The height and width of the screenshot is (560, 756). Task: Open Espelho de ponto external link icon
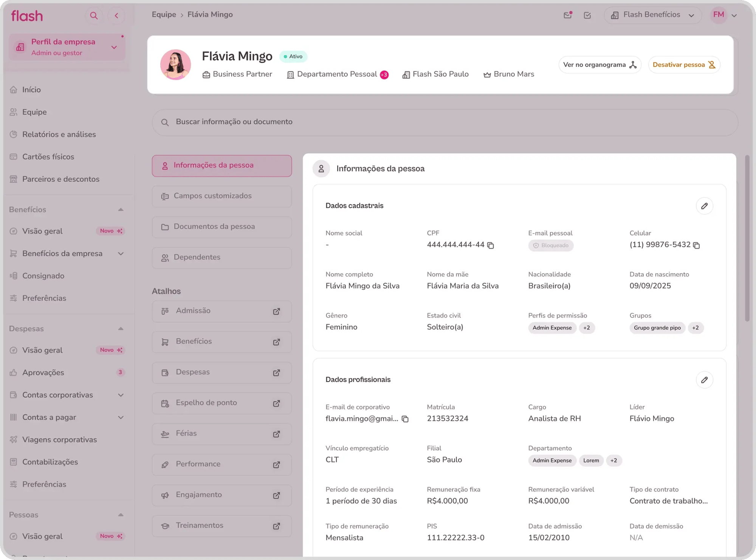click(277, 403)
